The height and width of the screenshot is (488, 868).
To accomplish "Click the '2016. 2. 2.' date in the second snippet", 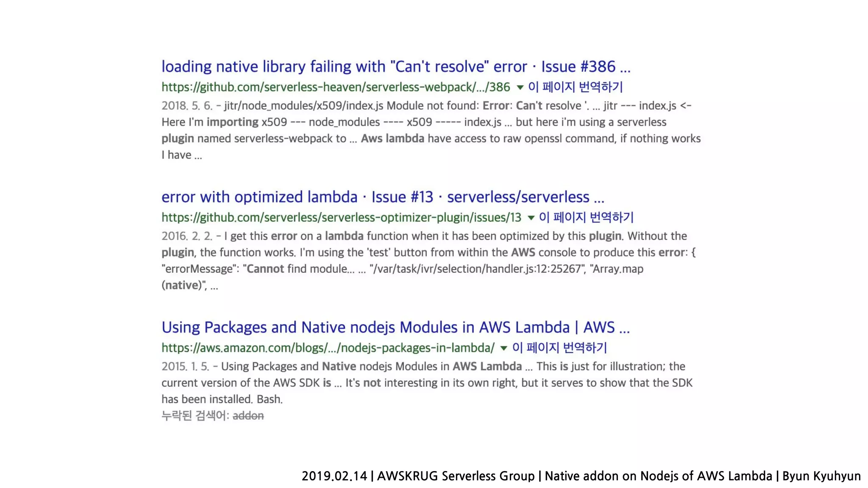I will [x=187, y=236].
